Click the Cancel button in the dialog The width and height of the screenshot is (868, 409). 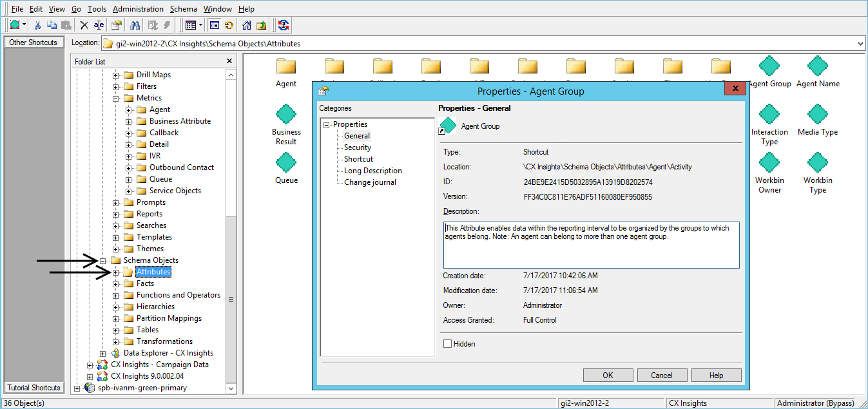coord(662,376)
